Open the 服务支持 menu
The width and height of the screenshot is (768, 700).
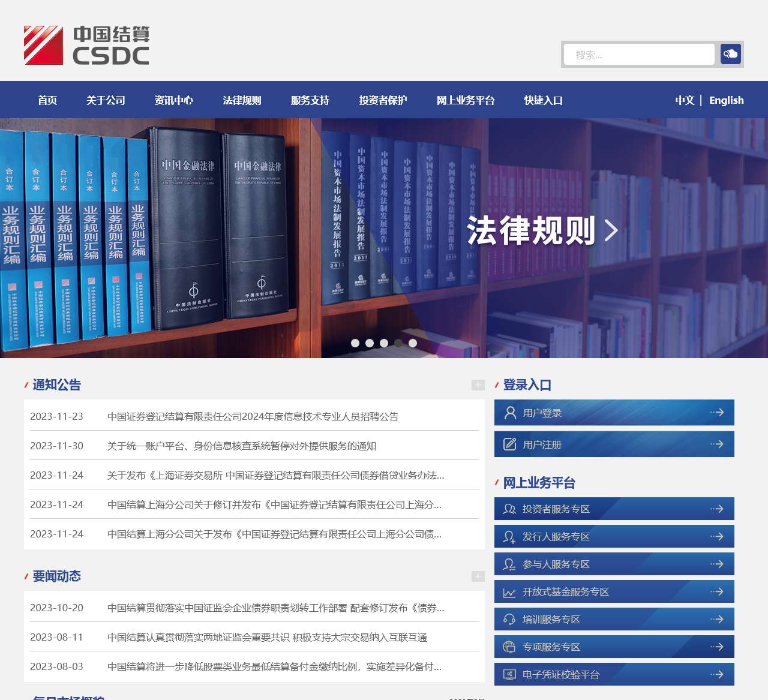(x=309, y=100)
